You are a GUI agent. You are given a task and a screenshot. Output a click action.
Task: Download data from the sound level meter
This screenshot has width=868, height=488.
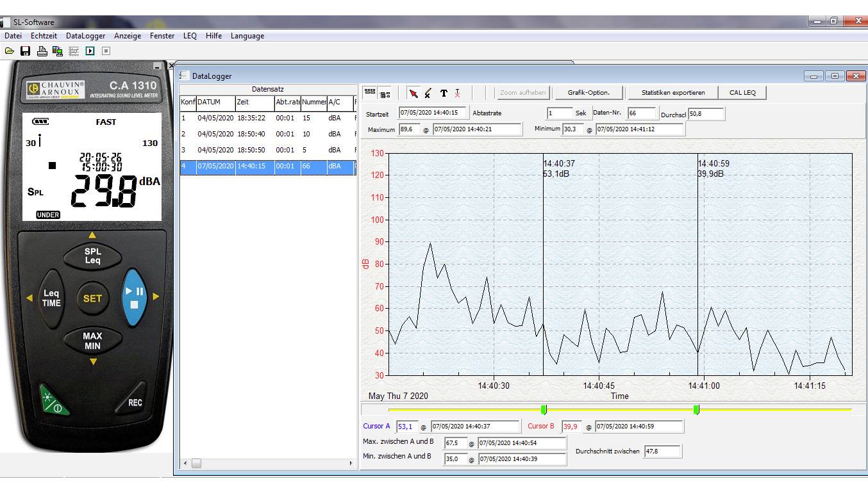(58, 51)
